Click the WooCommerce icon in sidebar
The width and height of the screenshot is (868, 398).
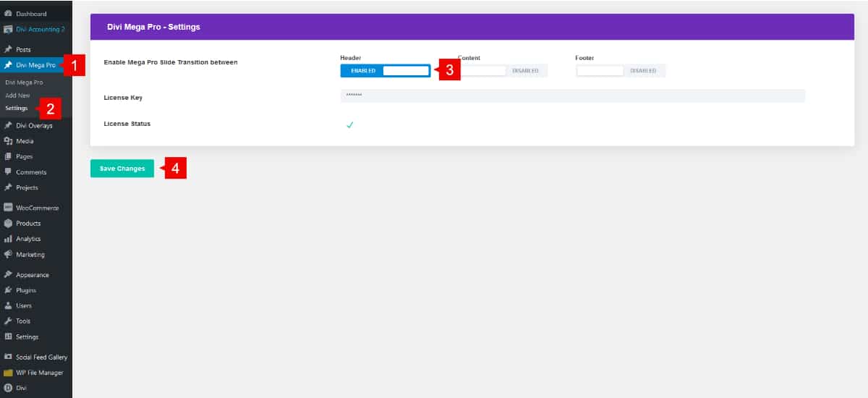(8, 208)
